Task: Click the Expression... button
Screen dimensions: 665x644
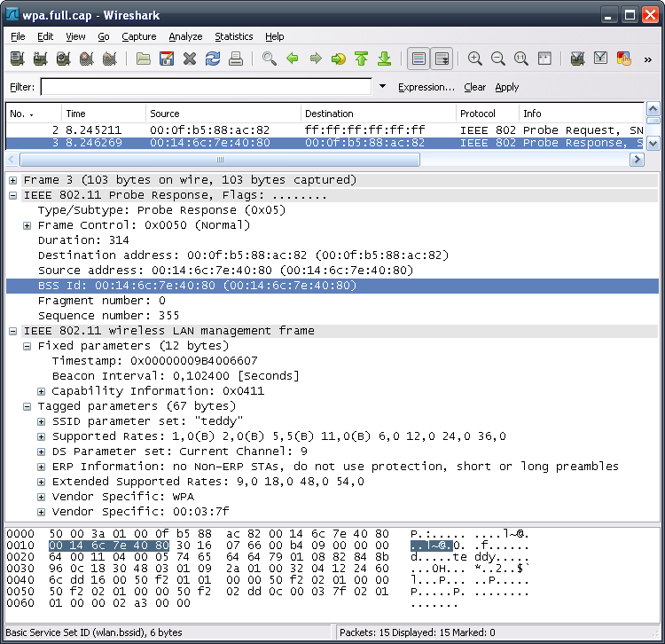Action: 426,87
